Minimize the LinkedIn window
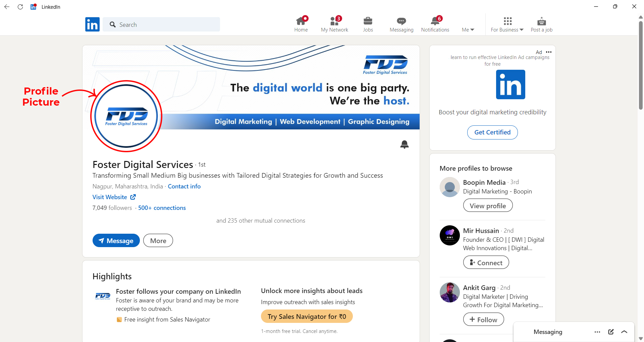644x342 pixels. 596,7
